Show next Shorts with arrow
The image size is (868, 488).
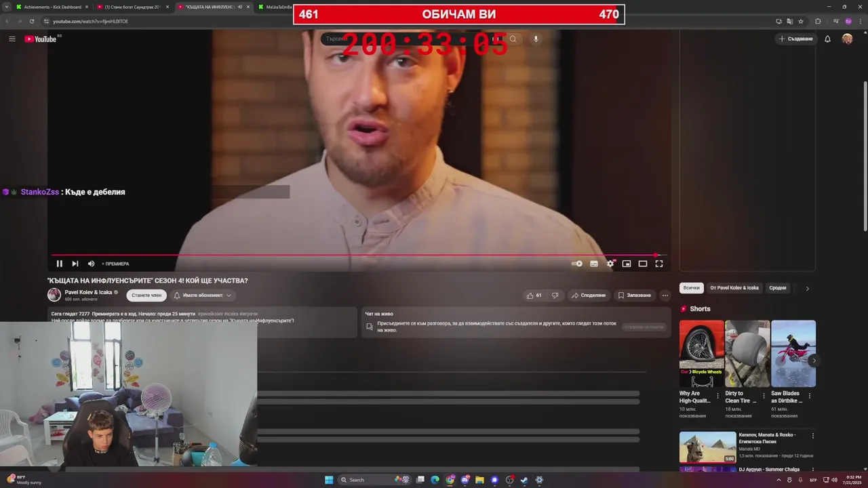(x=814, y=361)
